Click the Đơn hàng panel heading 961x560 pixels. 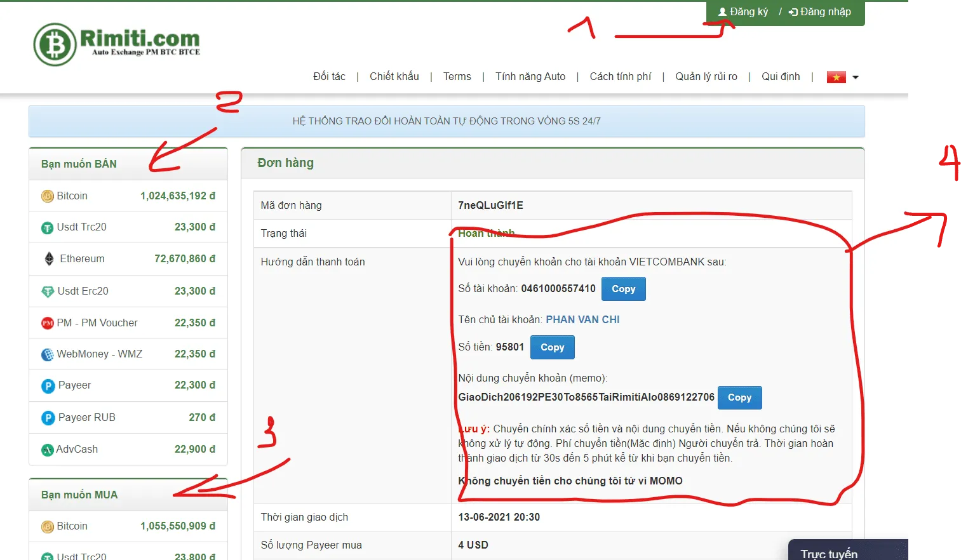coord(285,163)
